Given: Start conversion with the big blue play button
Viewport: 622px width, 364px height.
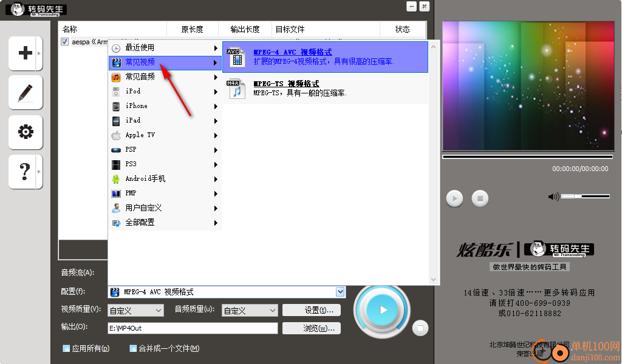Looking at the screenshot, I should tap(382, 310).
